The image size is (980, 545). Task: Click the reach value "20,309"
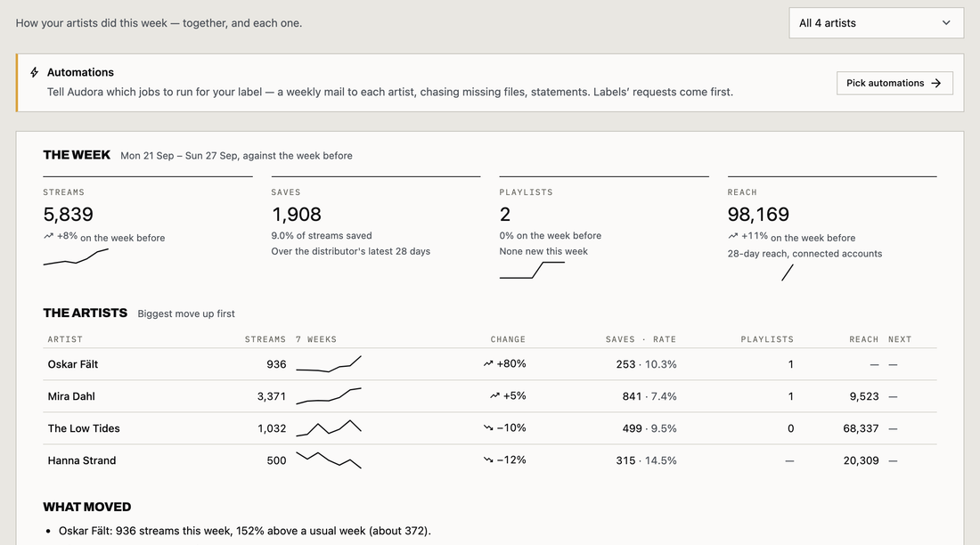click(861, 460)
